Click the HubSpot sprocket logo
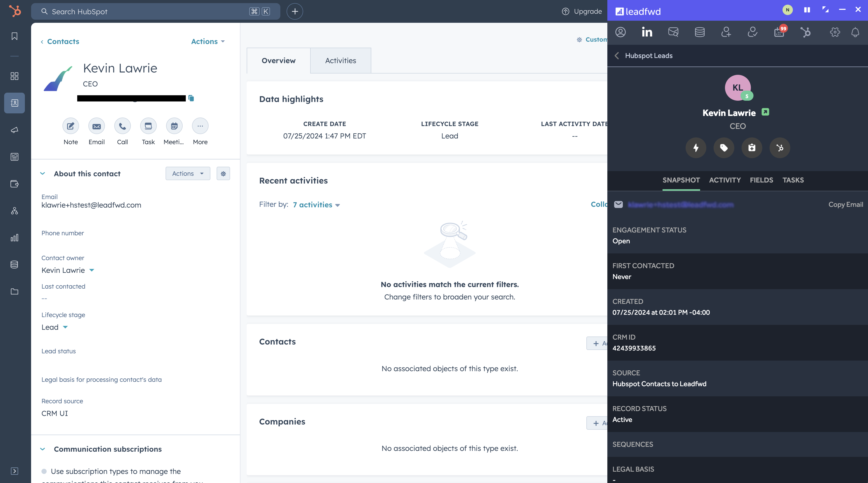 (x=15, y=11)
